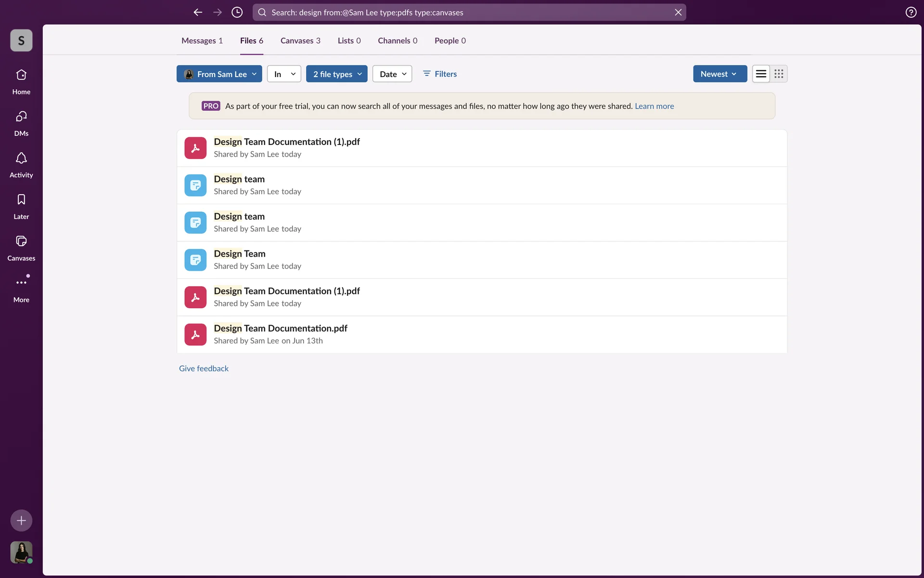This screenshot has width=924, height=578.
Task: Switch to the Messages results tab
Action: coord(202,40)
